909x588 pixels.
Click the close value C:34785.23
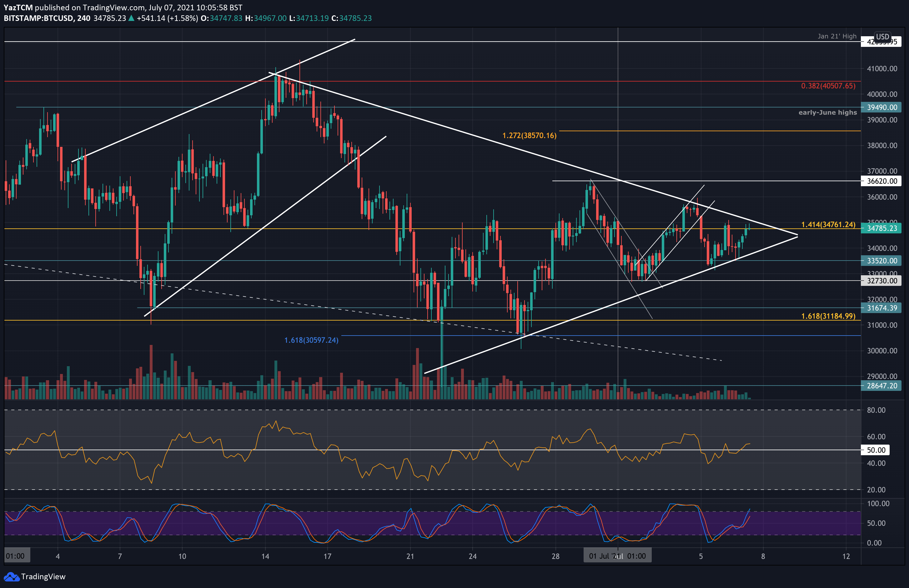pyautogui.click(x=351, y=18)
